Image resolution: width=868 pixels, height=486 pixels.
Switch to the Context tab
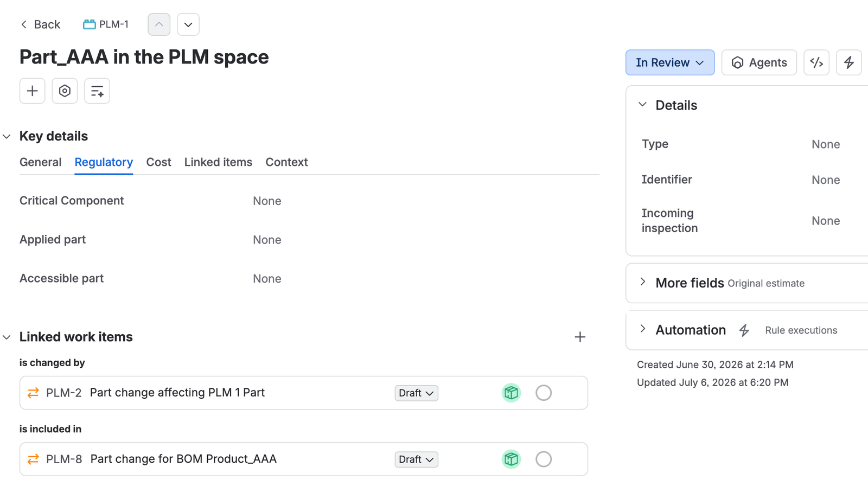coord(286,162)
